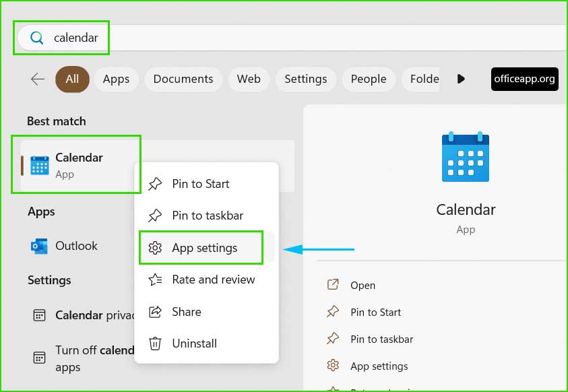Viewport: 568px width, 392px height.
Task: Click the gear icon in context menu
Action: click(x=155, y=248)
